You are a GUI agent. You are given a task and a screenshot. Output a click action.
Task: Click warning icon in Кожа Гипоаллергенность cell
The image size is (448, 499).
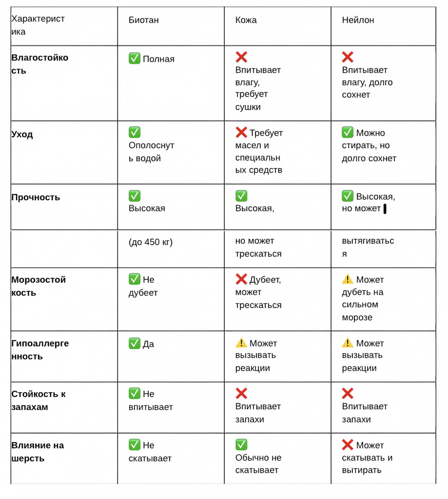click(x=241, y=343)
